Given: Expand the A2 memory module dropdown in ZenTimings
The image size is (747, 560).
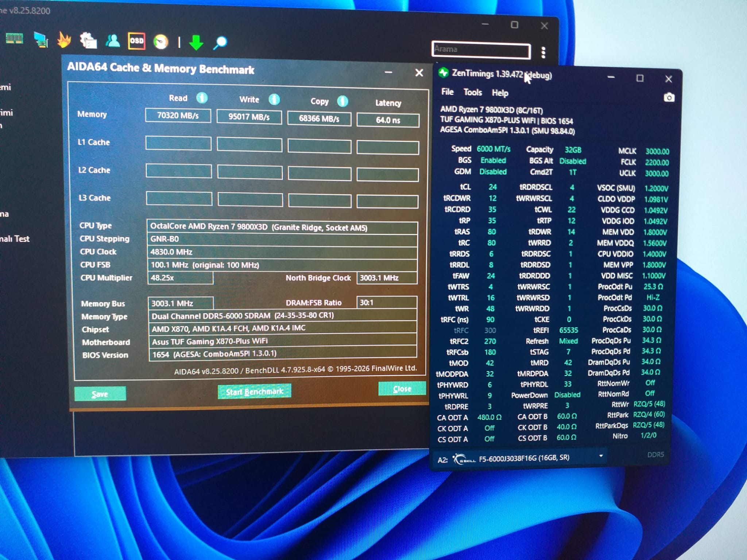Looking at the screenshot, I should [601, 456].
